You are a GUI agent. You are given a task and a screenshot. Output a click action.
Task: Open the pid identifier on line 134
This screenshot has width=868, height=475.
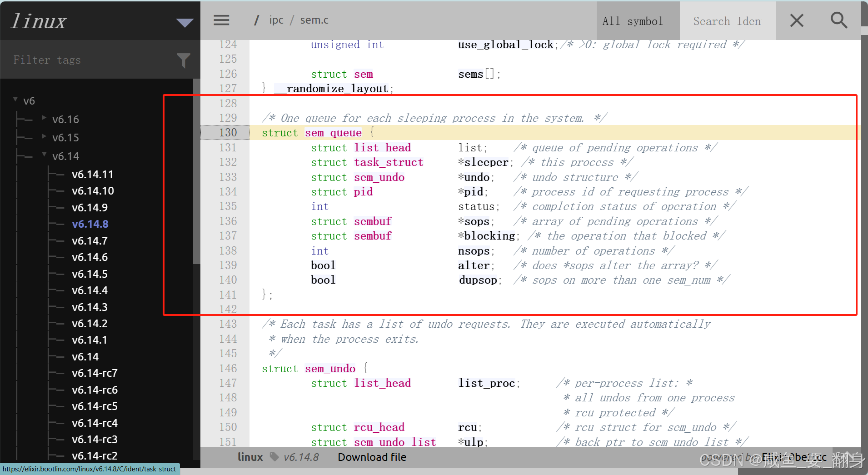tap(363, 192)
